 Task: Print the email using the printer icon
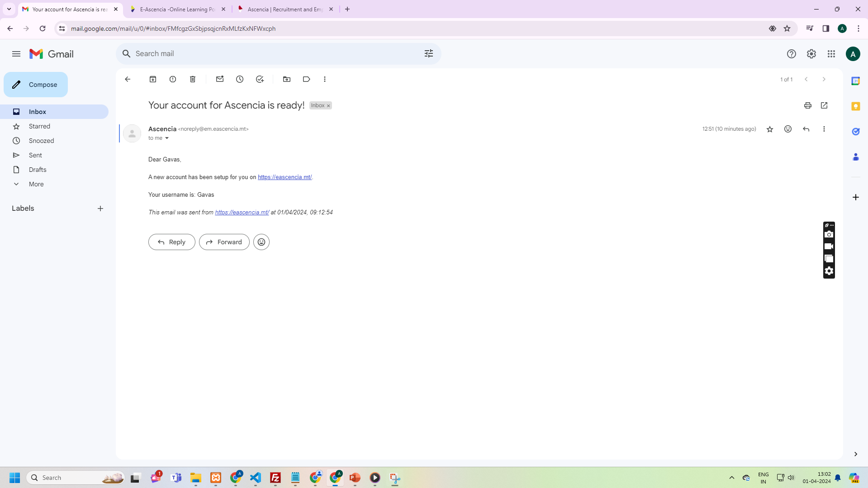[807, 105]
